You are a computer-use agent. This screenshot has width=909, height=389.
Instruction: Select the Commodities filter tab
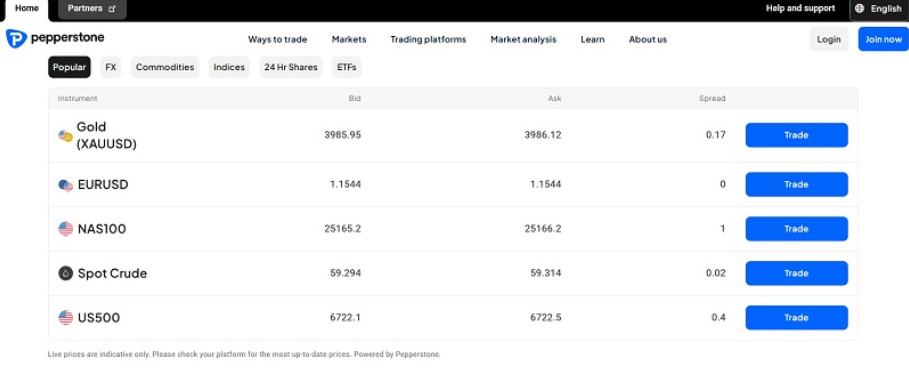pos(165,67)
